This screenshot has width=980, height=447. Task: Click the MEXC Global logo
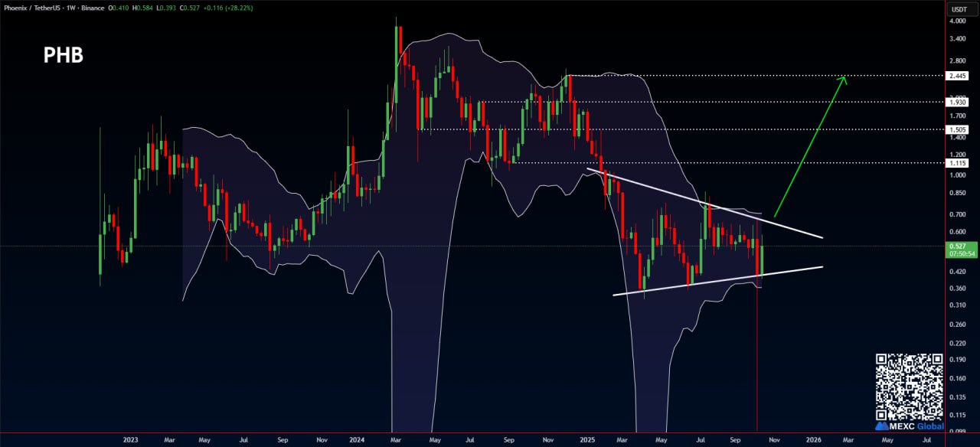point(909,426)
